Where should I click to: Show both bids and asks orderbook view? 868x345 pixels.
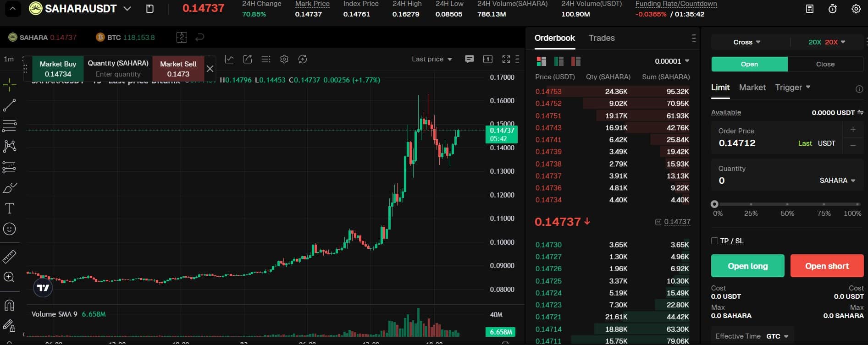point(542,61)
